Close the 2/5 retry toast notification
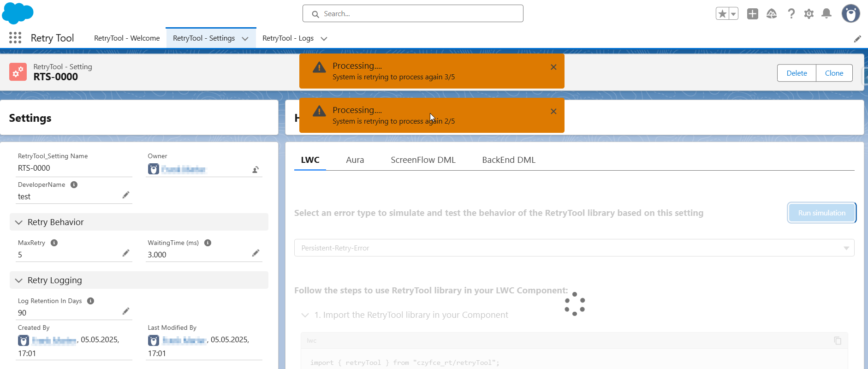868x369 pixels. pyautogui.click(x=553, y=112)
